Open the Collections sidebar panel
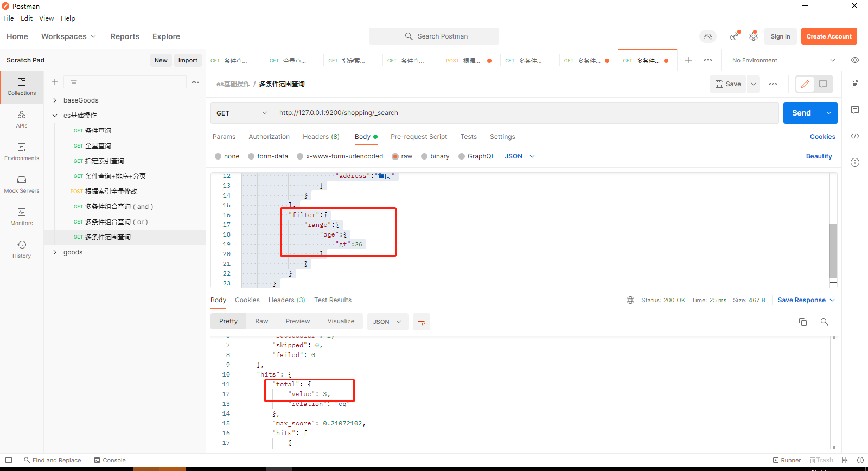The image size is (868, 471). tap(22, 87)
